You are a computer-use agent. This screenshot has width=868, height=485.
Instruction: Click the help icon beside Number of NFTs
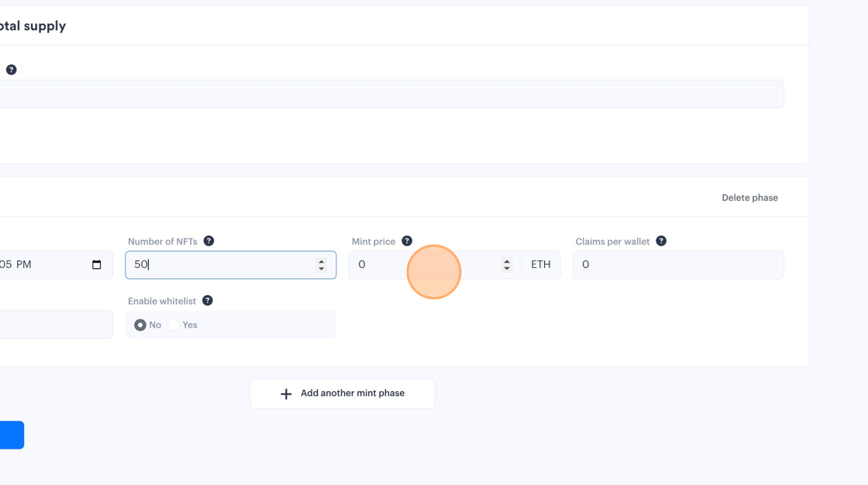click(208, 241)
